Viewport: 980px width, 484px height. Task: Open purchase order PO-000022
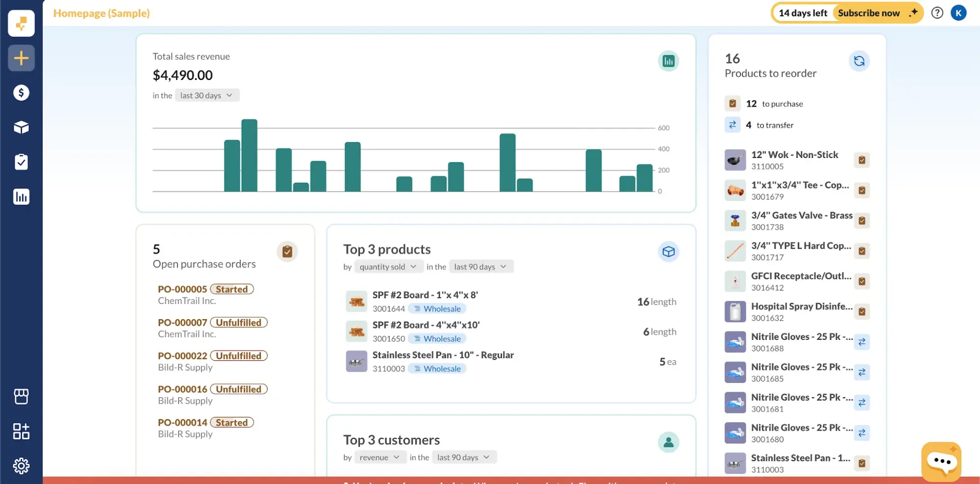coord(182,356)
